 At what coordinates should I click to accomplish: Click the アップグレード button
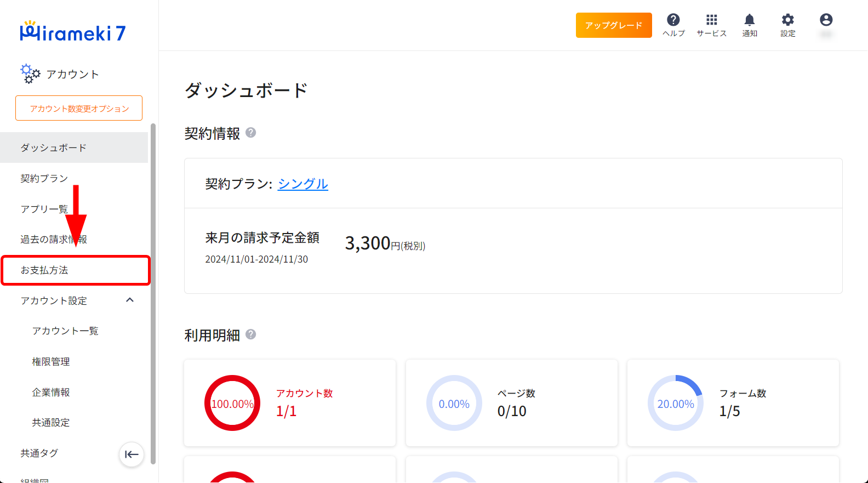(614, 25)
